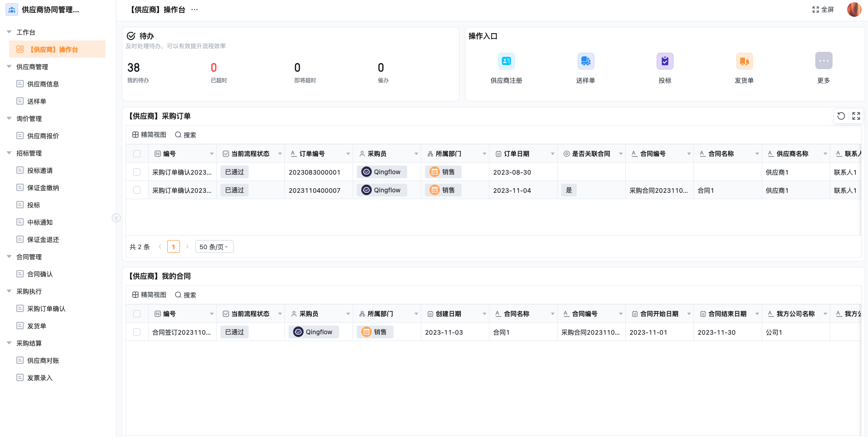Collapse the left sidebar arrow
Image resolution: width=868 pixels, height=437 pixels.
pyautogui.click(x=116, y=218)
